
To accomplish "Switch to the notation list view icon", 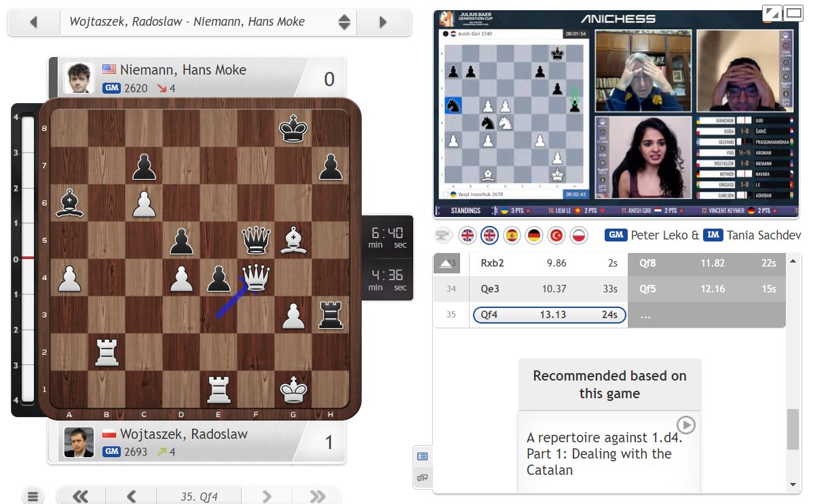I will pos(423,457).
